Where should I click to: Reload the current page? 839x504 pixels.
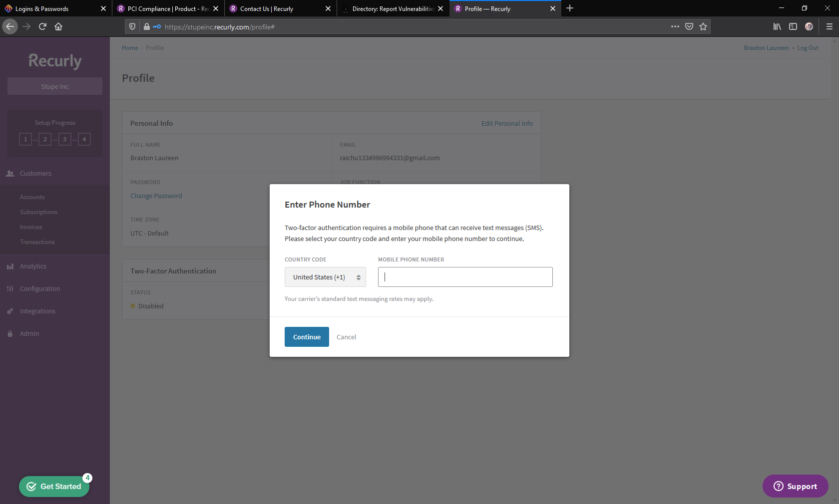click(x=42, y=26)
